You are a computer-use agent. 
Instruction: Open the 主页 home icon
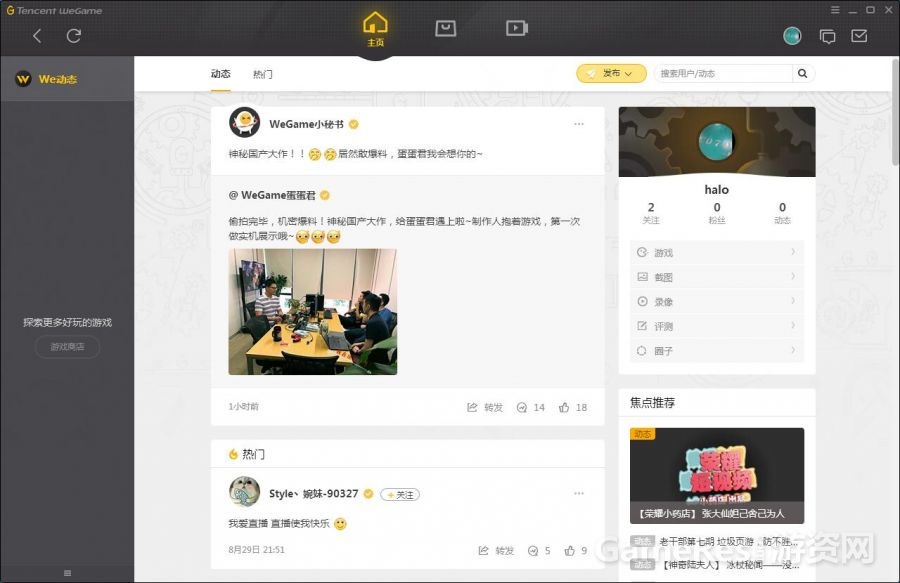[x=375, y=29]
